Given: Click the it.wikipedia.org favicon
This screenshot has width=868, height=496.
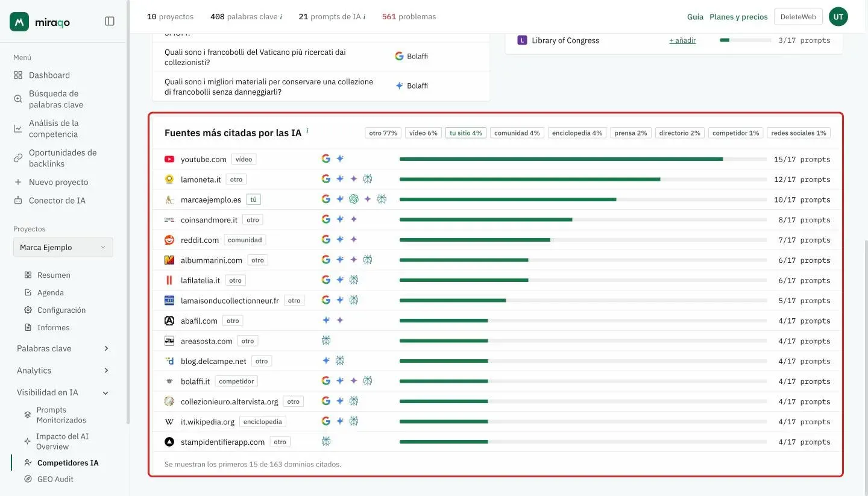Looking at the screenshot, I should tap(169, 422).
